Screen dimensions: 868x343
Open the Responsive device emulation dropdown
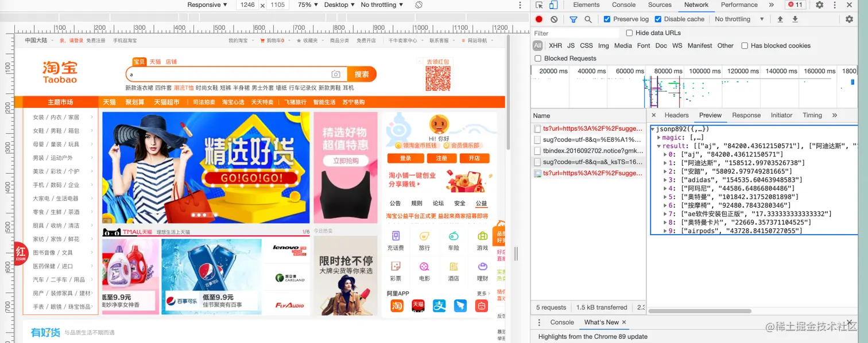pyautogui.click(x=207, y=5)
